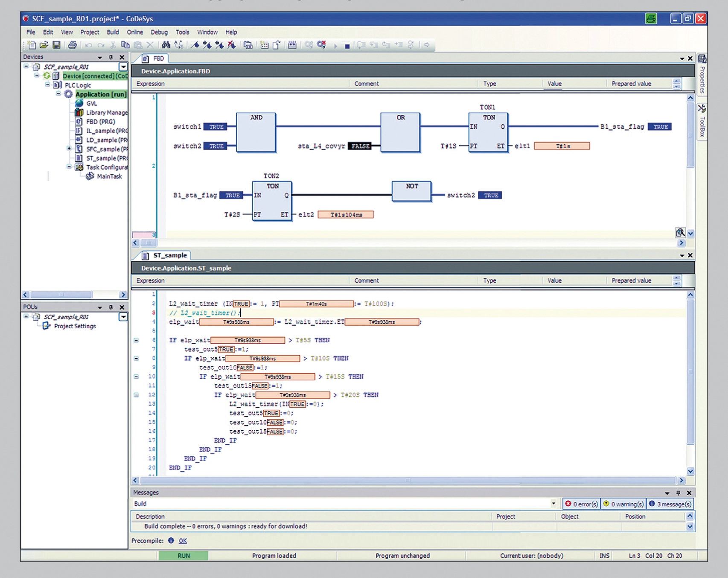Expand the SFC_sample tree node

69,149
